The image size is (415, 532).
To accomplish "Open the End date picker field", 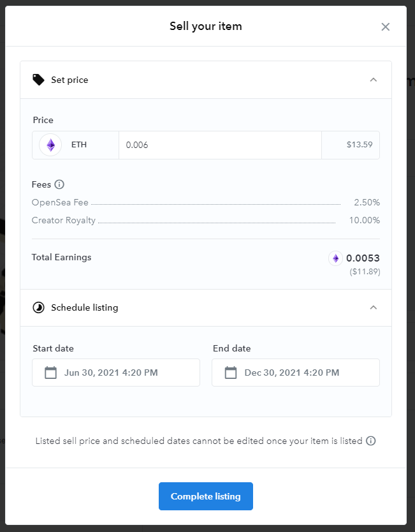I will click(x=296, y=373).
